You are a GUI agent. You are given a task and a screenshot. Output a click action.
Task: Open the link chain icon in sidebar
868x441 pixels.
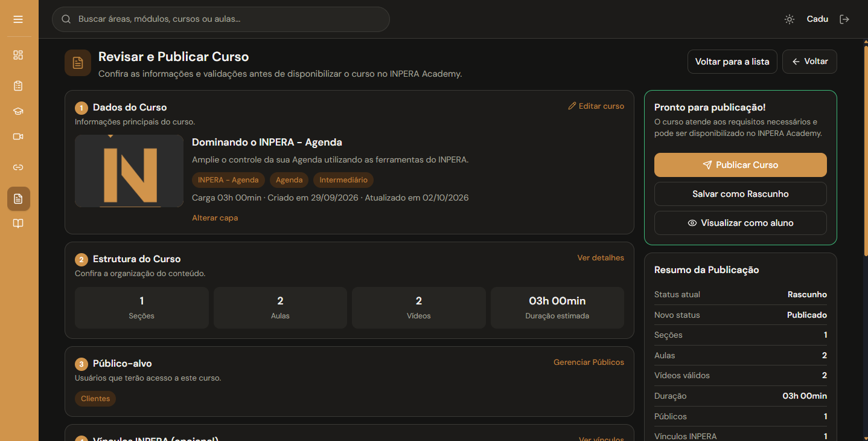coord(18,167)
